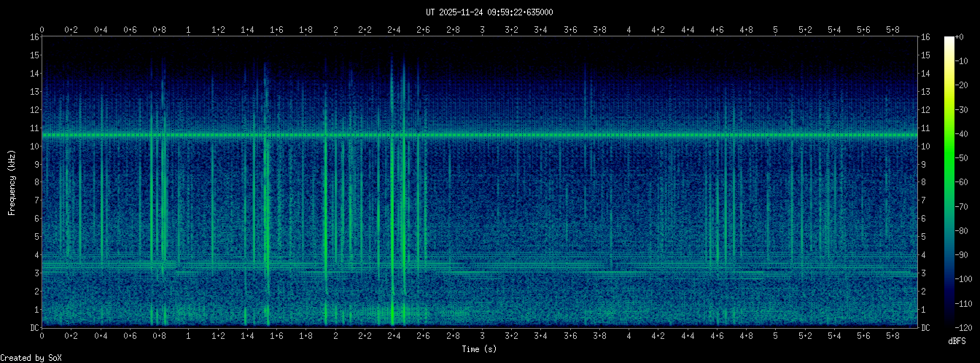Click the 5 second tick on the bottom axis
The height and width of the screenshot is (363, 980).
(775, 336)
